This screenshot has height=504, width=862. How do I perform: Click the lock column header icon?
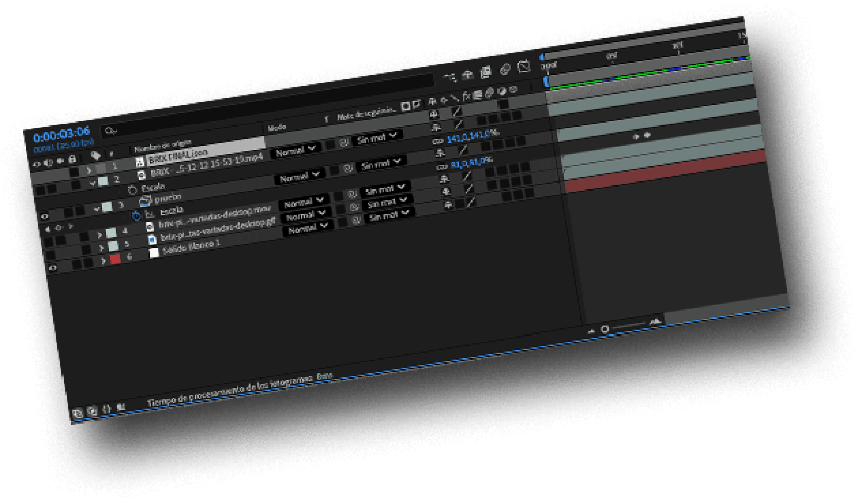point(72,159)
